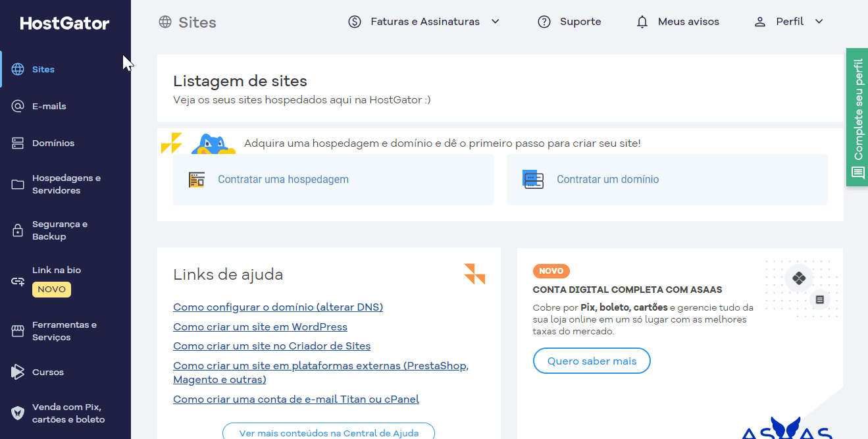The height and width of the screenshot is (439, 868).
Task: Click the HostGator logo
Action: click(x=64, y=24)
